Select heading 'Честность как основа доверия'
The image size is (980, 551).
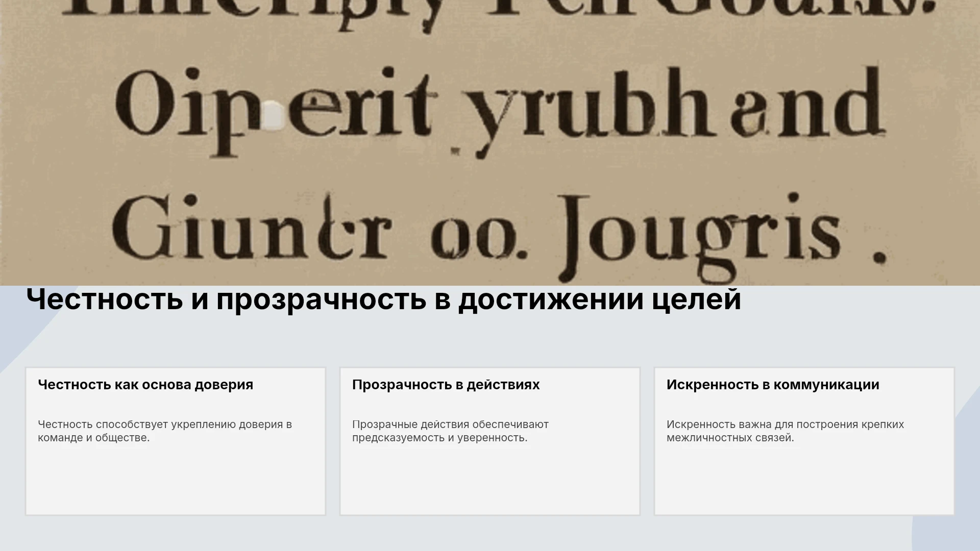[145, 385]
